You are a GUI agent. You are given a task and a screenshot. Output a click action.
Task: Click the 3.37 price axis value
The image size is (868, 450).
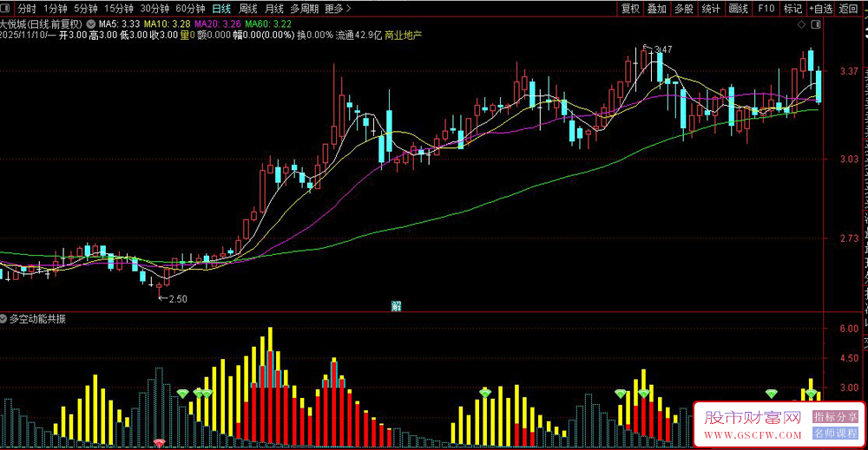coord(849,71)
